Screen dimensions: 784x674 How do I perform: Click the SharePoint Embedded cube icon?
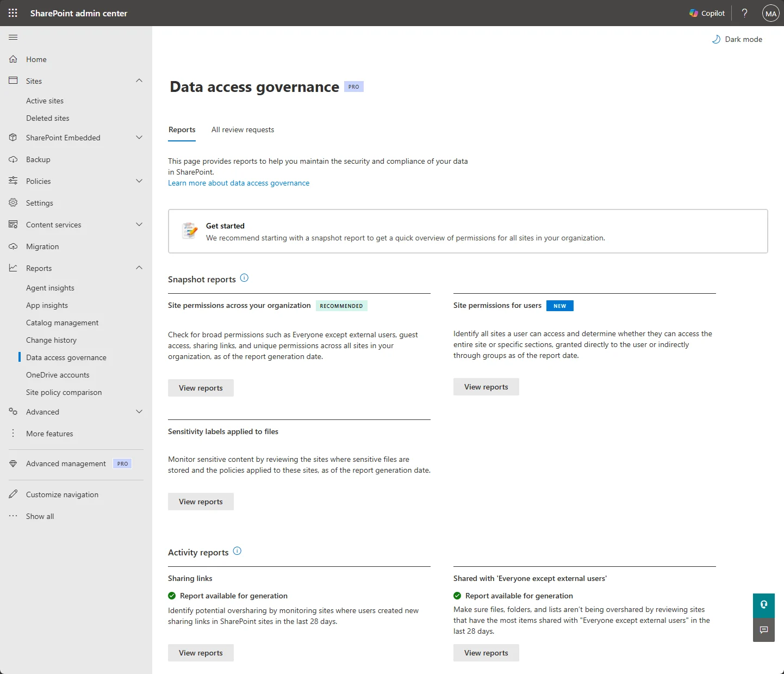pyautogui.click(x=13, y=138)
